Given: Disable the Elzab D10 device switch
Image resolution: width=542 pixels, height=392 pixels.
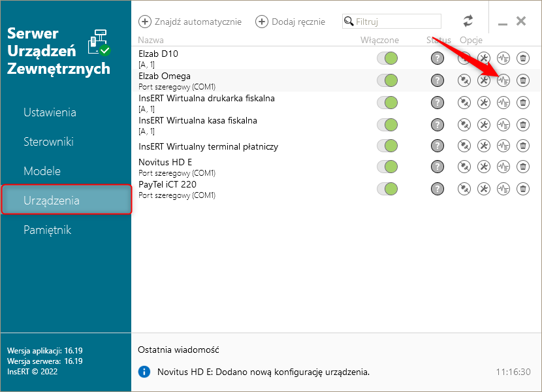Looking at the screenshot, I should point(387,58).
